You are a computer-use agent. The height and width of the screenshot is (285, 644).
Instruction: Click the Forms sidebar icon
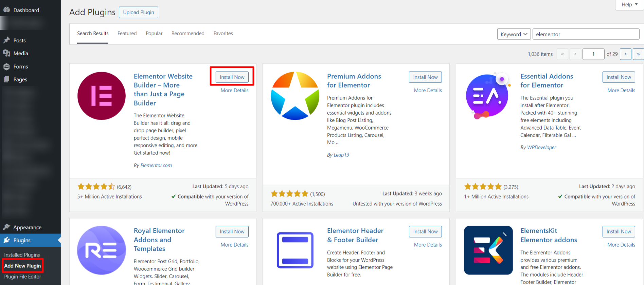(6, 66)
